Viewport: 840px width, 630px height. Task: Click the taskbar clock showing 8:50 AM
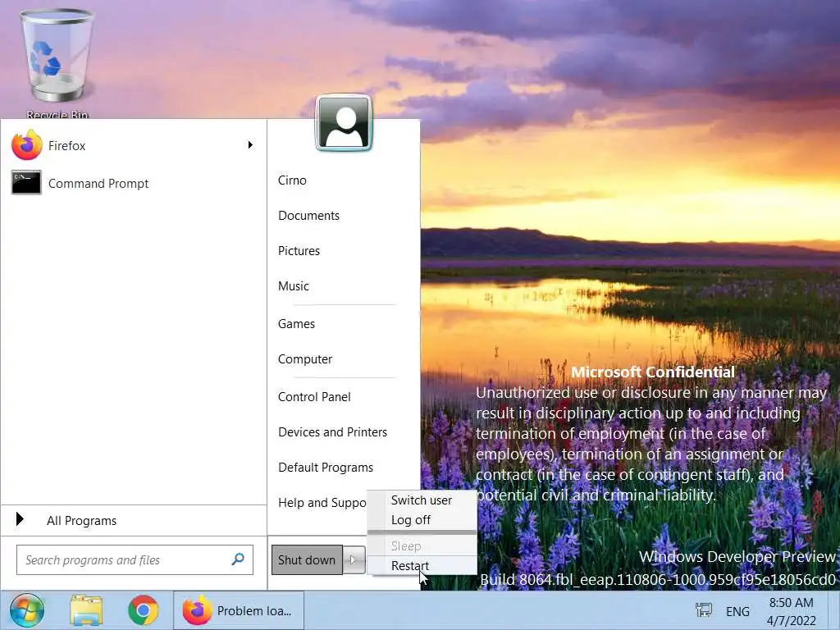(792, 610)
